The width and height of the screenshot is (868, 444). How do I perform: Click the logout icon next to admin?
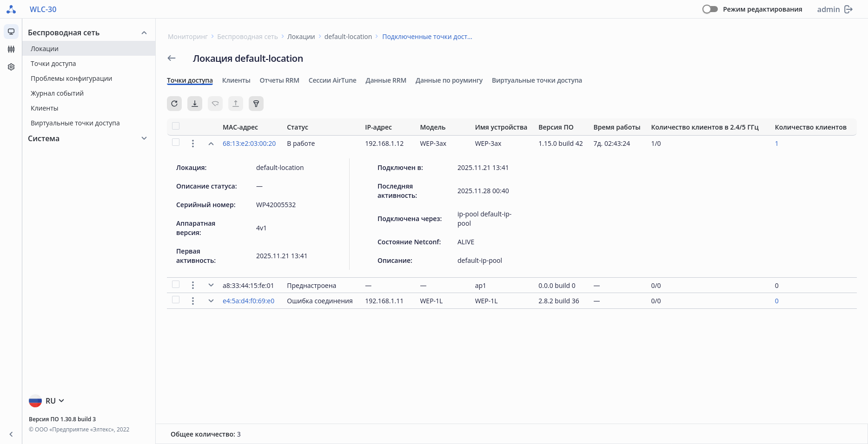coord(848,9)
